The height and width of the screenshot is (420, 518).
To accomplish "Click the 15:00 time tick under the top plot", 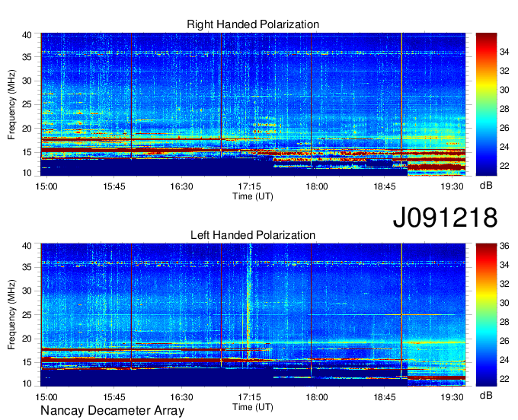I will point(46,186).
